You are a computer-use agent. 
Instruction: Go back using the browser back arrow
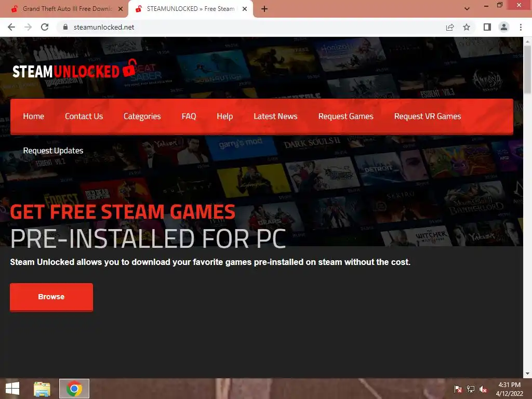point(11,27)
